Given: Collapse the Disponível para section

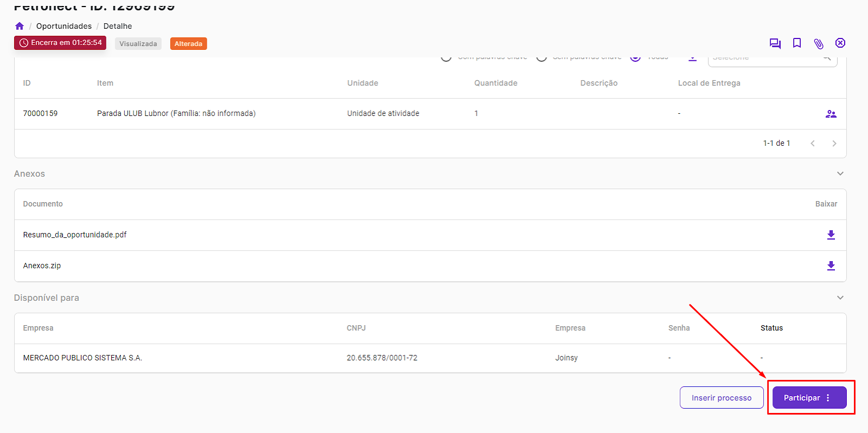Looking at the screenshot, I should tap(840, 298).
